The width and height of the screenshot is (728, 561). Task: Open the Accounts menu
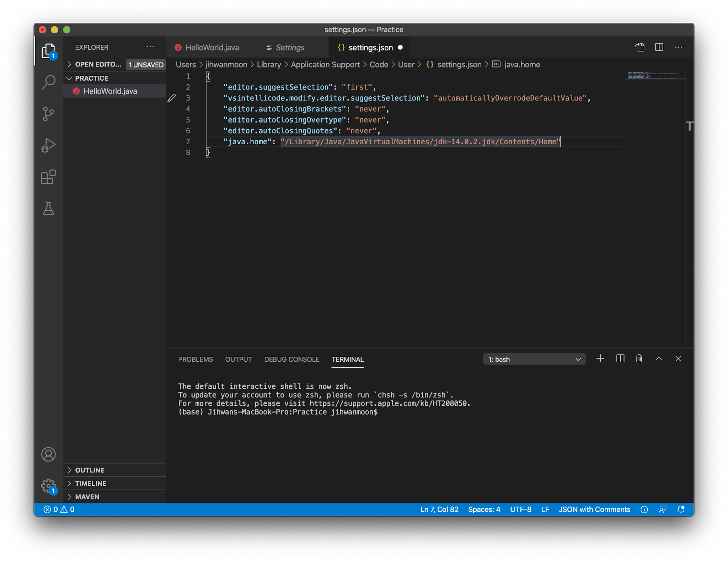49,454
